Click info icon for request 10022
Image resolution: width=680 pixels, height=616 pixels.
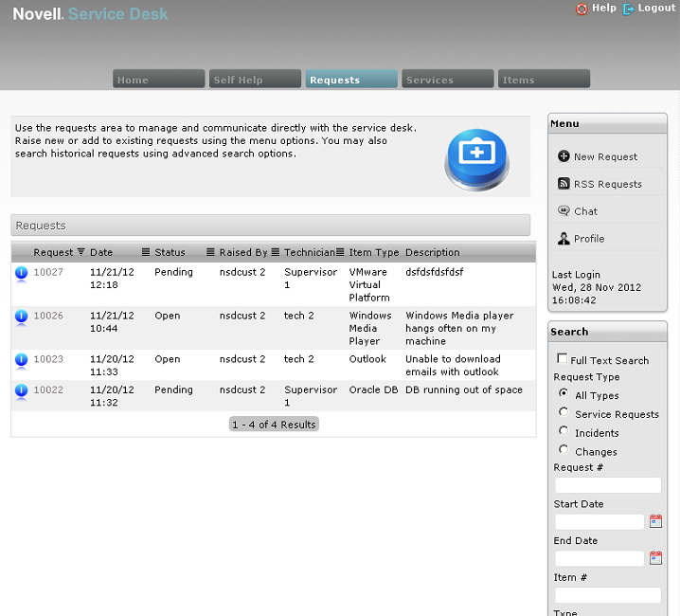21,390
